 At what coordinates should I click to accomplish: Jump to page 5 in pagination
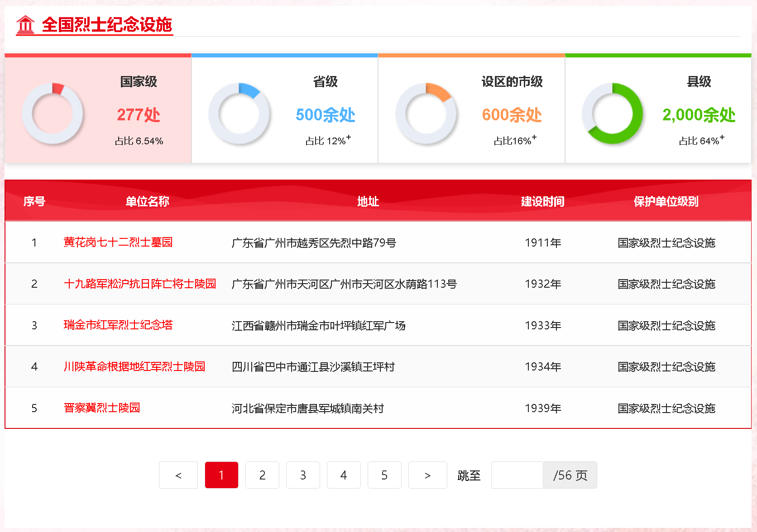[x=384, y=475]
